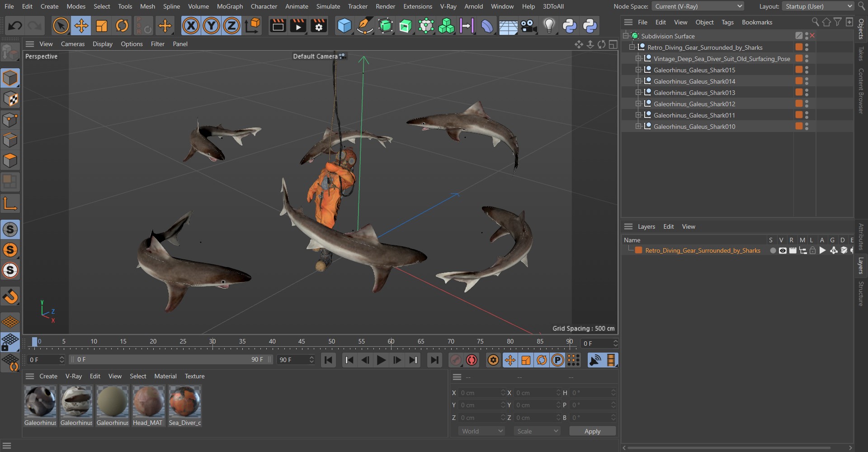
Task: Click the Apply button
Action: click(592, 431)
